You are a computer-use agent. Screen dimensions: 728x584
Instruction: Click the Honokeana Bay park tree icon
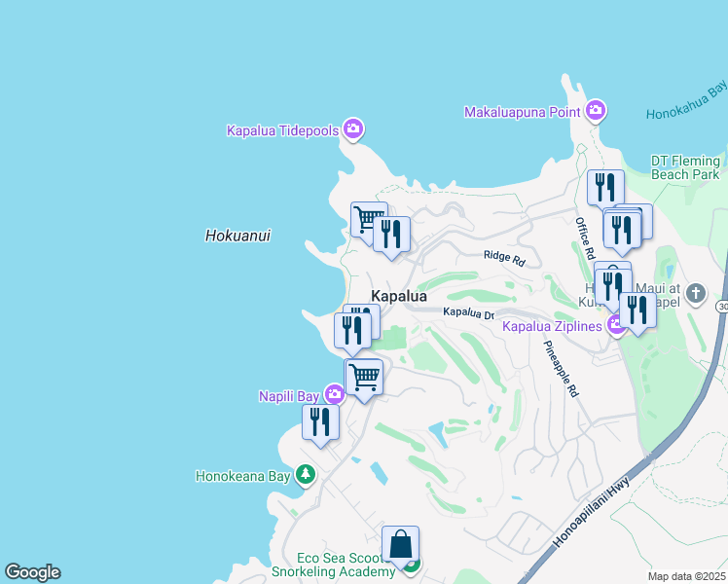[x=305, y=475]
